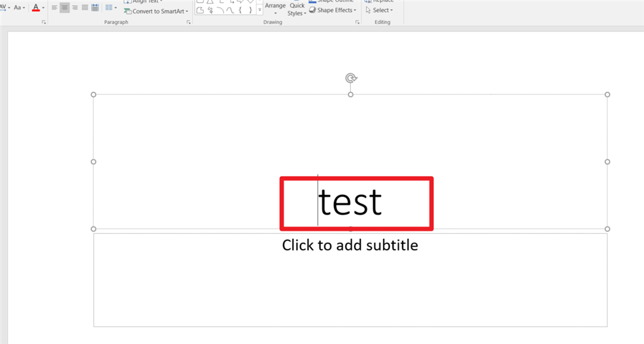
Task: Click the top-right title box sizing handle
Action: 608,95
